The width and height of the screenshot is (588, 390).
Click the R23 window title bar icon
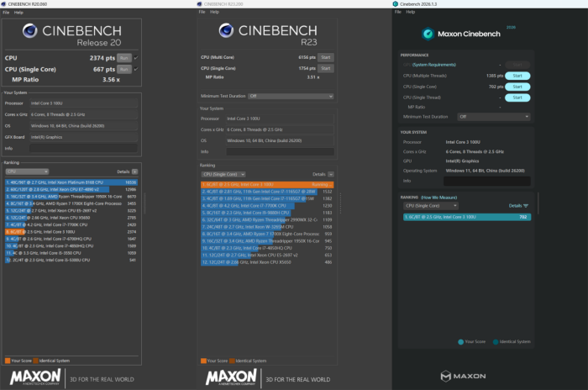(199, 4)
